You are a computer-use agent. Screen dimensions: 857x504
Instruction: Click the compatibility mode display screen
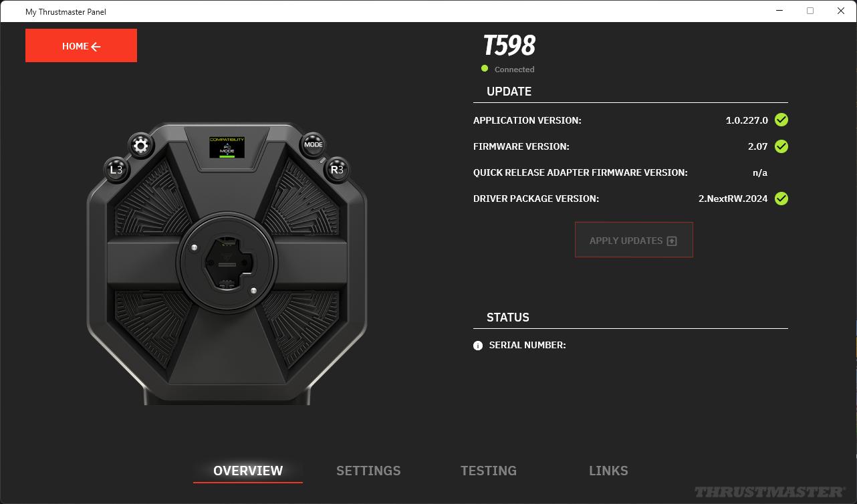click(227, 147)
